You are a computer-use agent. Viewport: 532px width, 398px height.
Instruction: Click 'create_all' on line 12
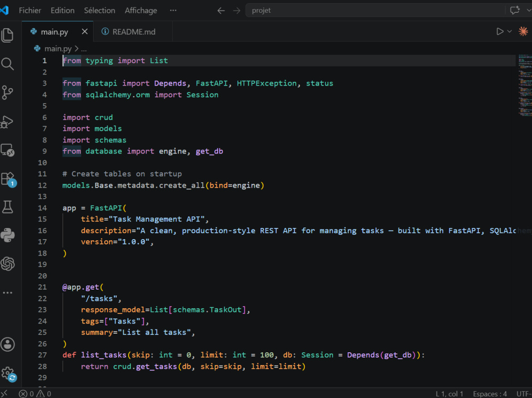pos(182,185)
